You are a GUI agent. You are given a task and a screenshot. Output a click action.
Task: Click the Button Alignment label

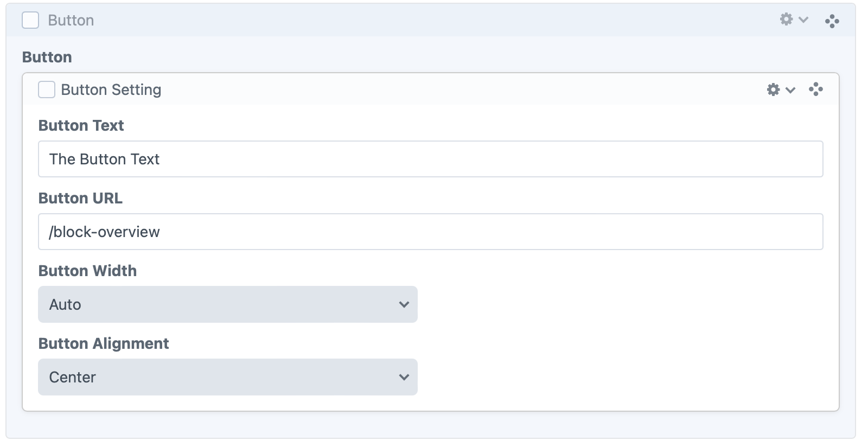[x=104, y=343]
